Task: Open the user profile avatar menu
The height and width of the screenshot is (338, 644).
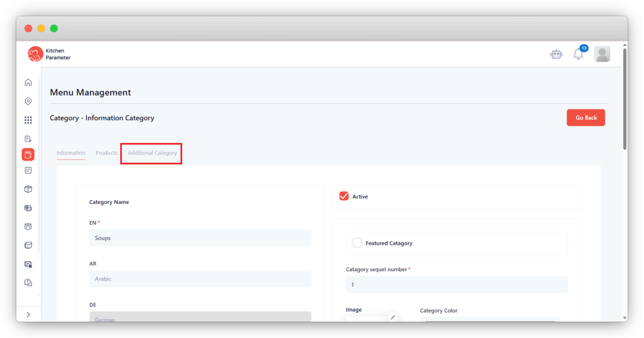Action: [x=602, y=54]
